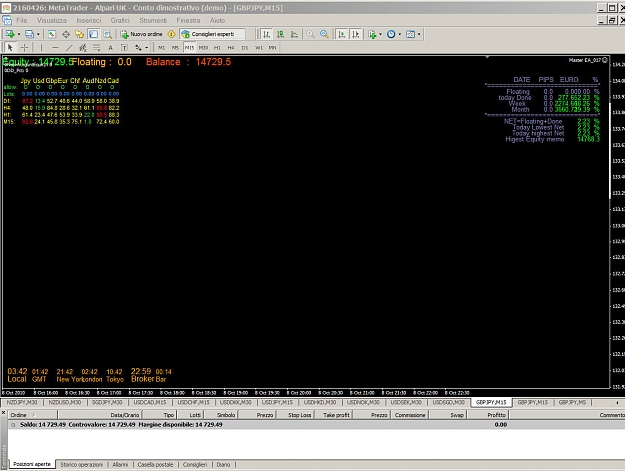Switch to M5 timeframe
Viewport: 625px width, 471px height.
[175, 48]
